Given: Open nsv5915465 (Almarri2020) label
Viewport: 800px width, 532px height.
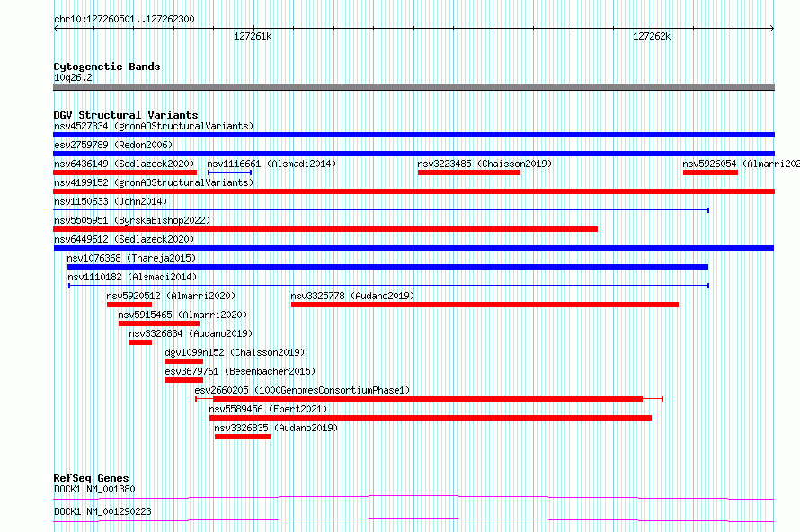Looking at the screenshot, I should coord(182,315).
